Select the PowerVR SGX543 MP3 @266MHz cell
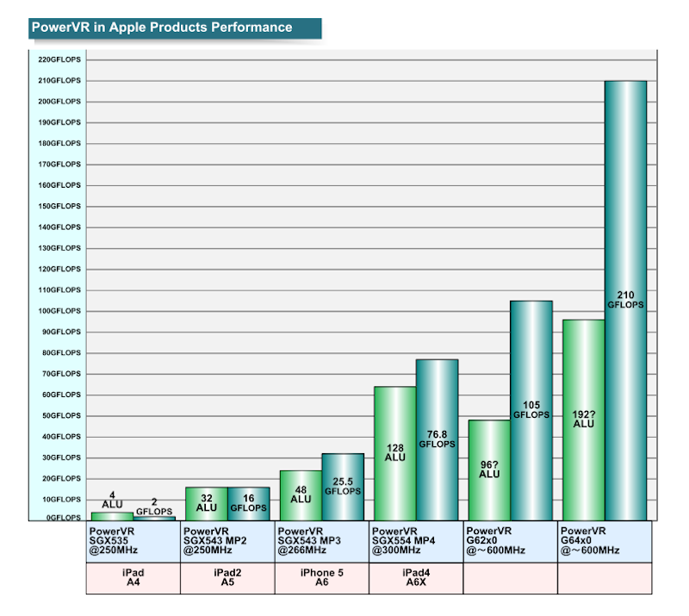Screen dimensions: 689x616 321,542
